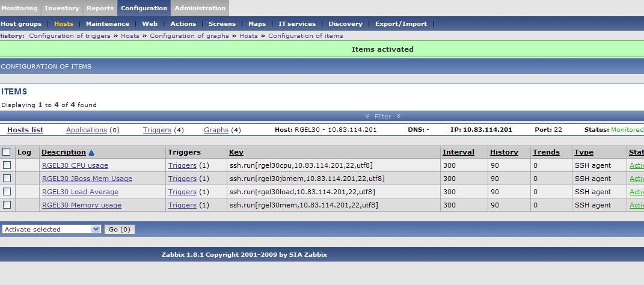Viewport: 644px width, 285px height.
Task: Select checkbox for RGEL30 JBoss Mem Usage
Action: [x=7, y=178]
